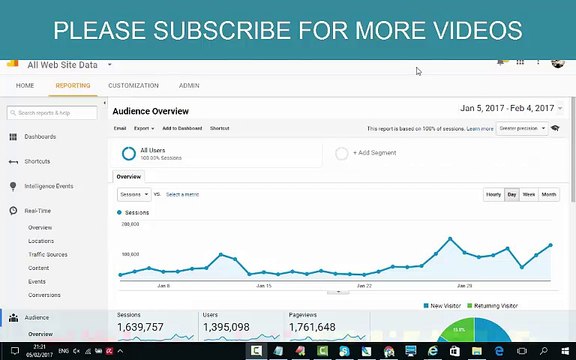Open the three-dot more options menu
Screen dimensions: 576x360
coord(538,62)
